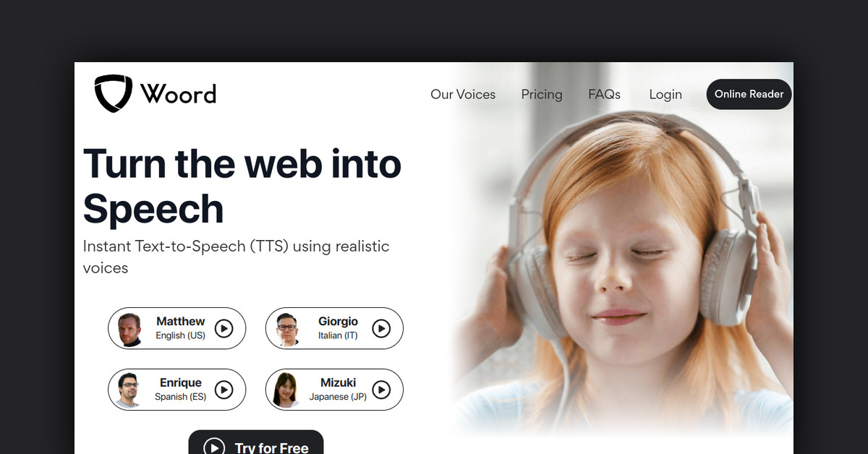Select the Mizuki Japanese (JP) voice label
Image resolution: width=868 pixels, height=454 pixels.
[339, 390]
